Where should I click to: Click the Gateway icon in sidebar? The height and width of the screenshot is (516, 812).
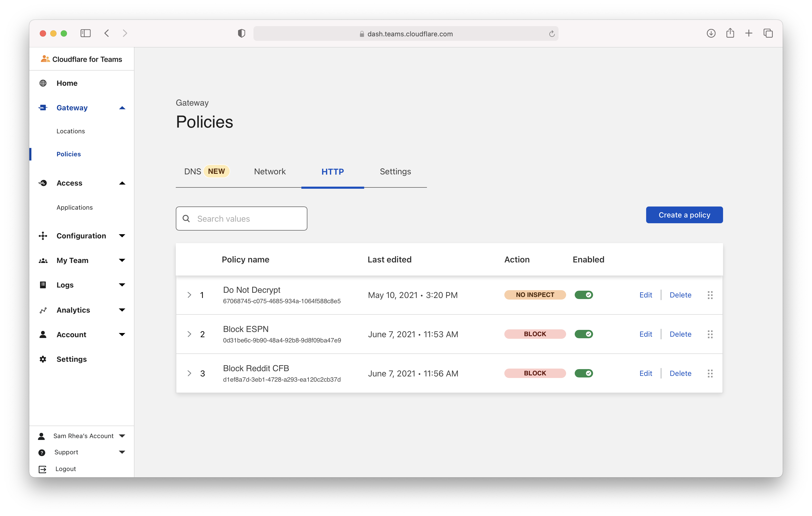[x=43, y=107]
